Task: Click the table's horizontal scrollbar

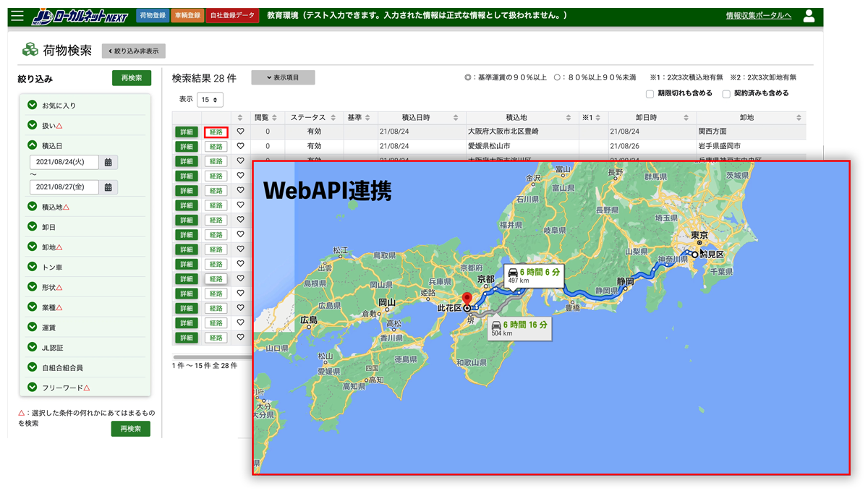Action: [212, 356]
